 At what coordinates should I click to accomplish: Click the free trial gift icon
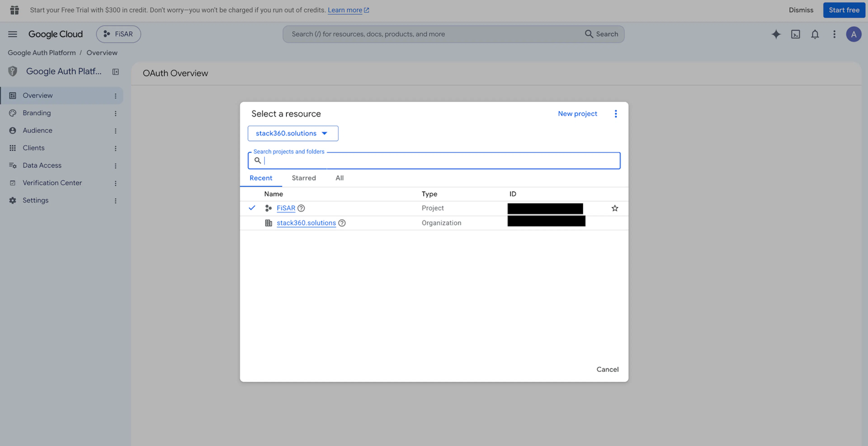(x=14, y=10)
